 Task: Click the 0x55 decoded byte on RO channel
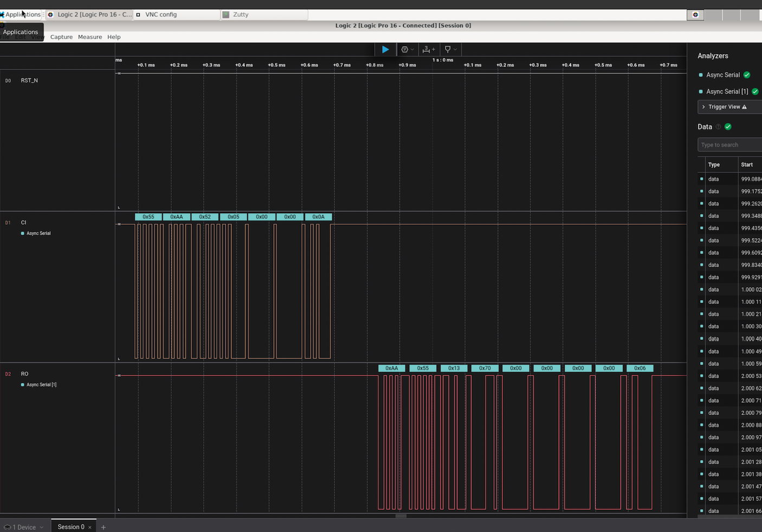[x=423, y=368]
